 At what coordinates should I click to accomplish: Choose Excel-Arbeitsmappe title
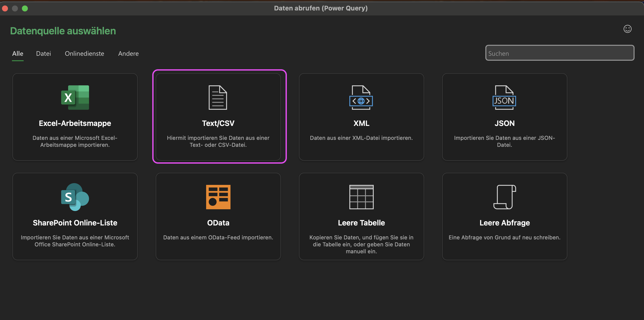pos(75,123)
